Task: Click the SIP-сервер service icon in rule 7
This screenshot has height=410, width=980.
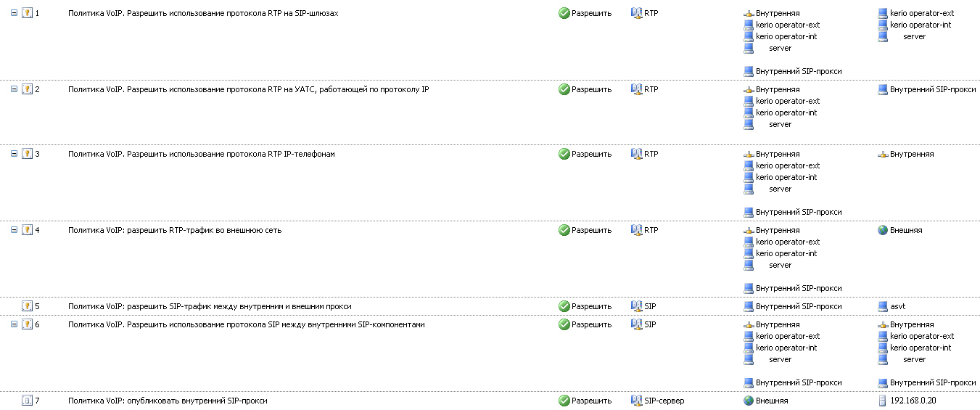Action: pos(637,401)
